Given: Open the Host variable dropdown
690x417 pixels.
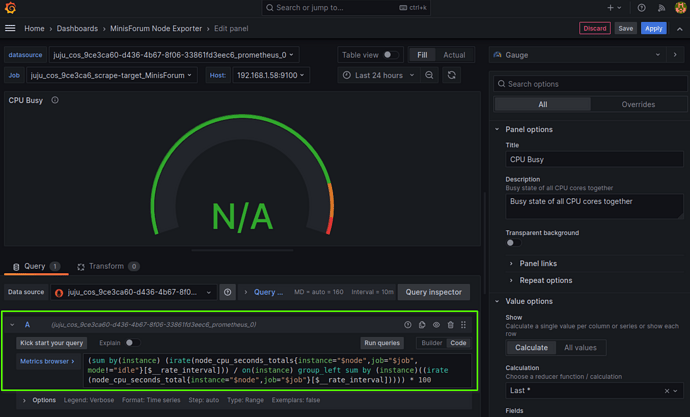Looking at the screenshot, I should 270,75.
